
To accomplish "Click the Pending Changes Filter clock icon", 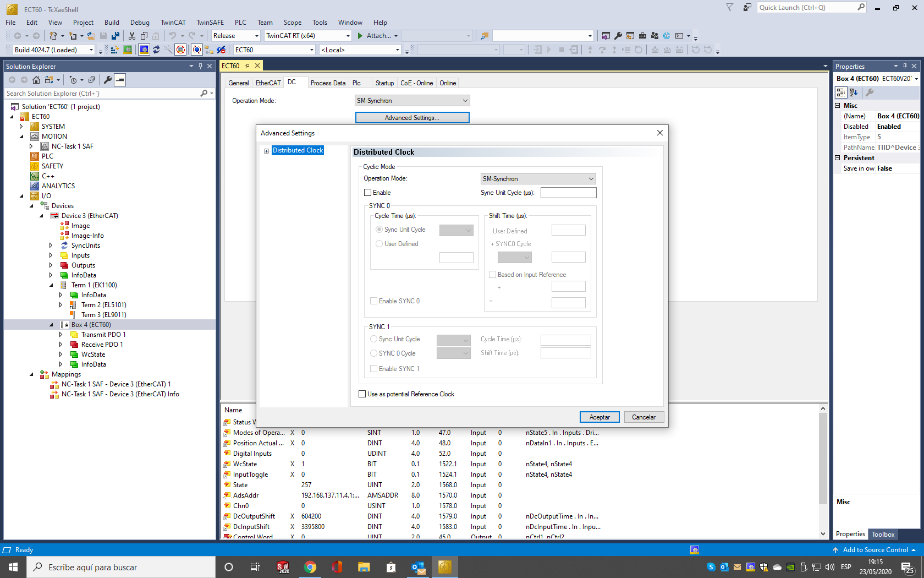I will [x=73, y=80].
